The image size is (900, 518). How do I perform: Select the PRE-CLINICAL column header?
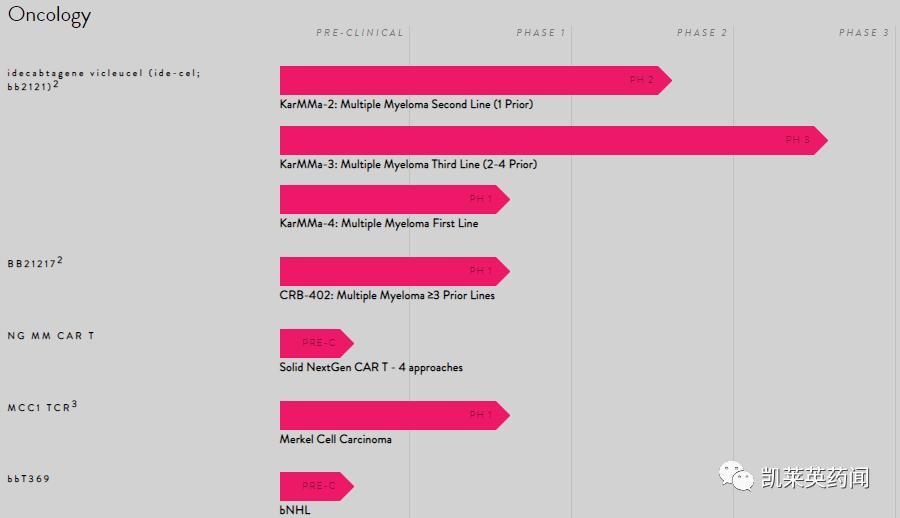tap(360, 33)
